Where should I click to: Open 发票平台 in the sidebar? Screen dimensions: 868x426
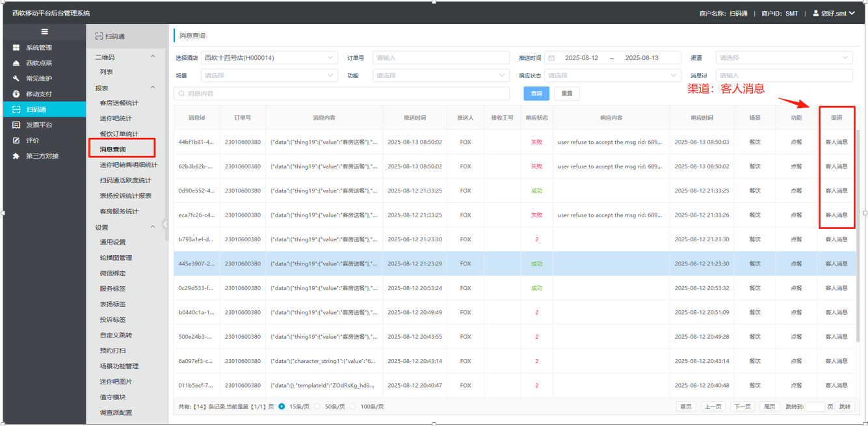pyautogui.click(x=39, y=125)
